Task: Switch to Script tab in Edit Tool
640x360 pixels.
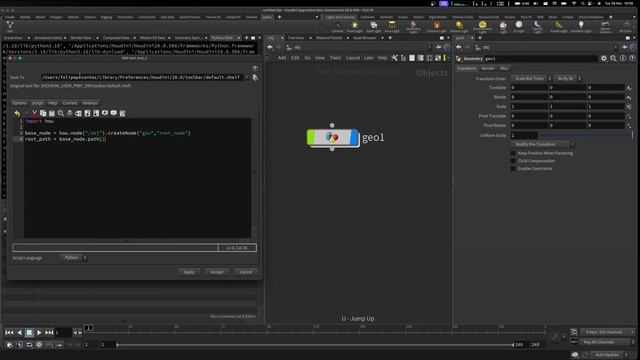Action: click(x=37, y=103)
